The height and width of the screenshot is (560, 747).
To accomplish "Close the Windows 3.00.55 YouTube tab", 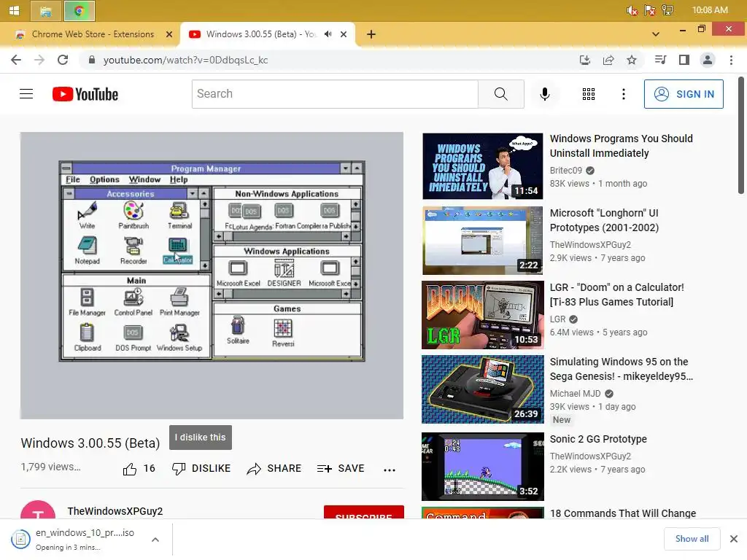I will (343, 34).
